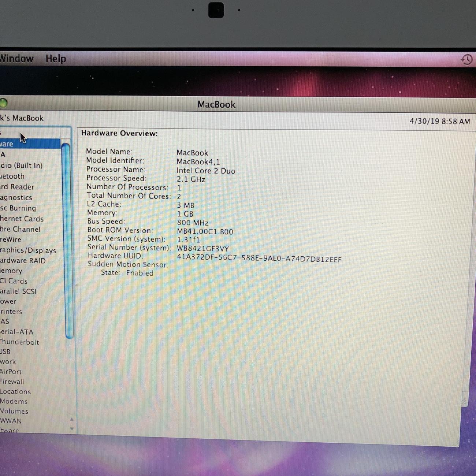Click the Model Identifier value MacBook4,1
Viewport: 476px width, 476px height.
point(198,161)
